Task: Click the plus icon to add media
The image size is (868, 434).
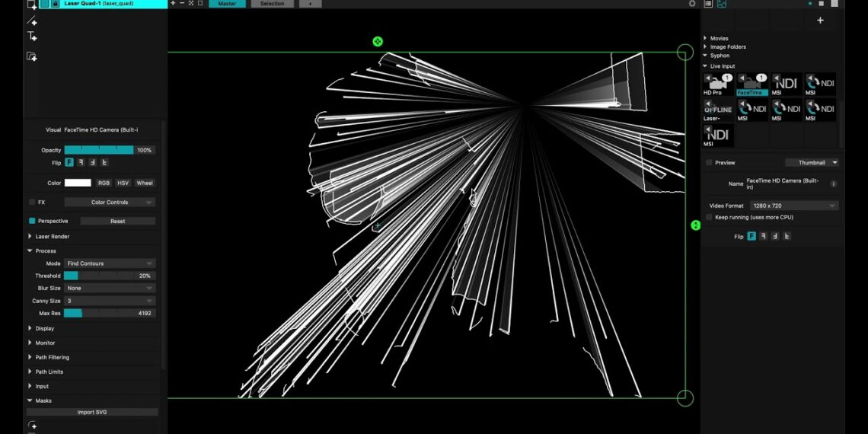Action: coord(820,21)
